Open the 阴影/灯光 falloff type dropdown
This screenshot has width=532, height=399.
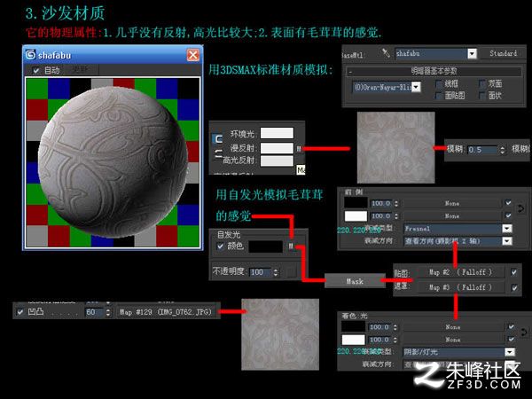(510, 352)
